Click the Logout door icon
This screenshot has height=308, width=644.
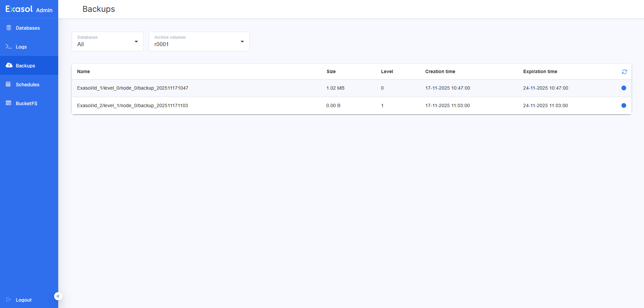9,300
